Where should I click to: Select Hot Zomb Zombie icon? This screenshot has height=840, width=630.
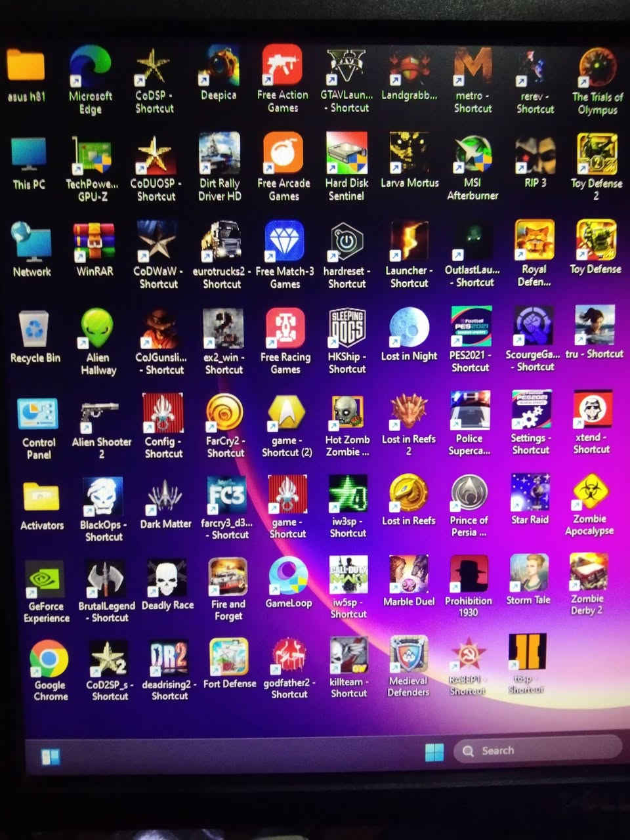pos(347,412)
